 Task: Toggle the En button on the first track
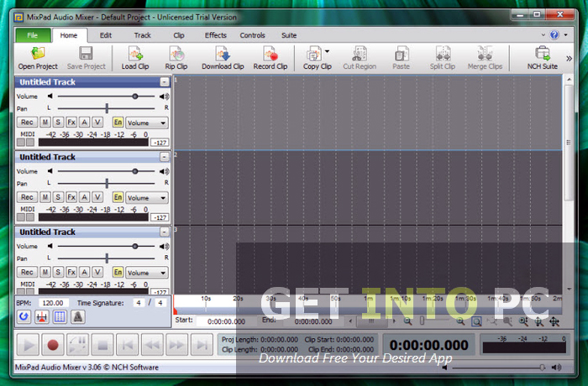point(118,123)
